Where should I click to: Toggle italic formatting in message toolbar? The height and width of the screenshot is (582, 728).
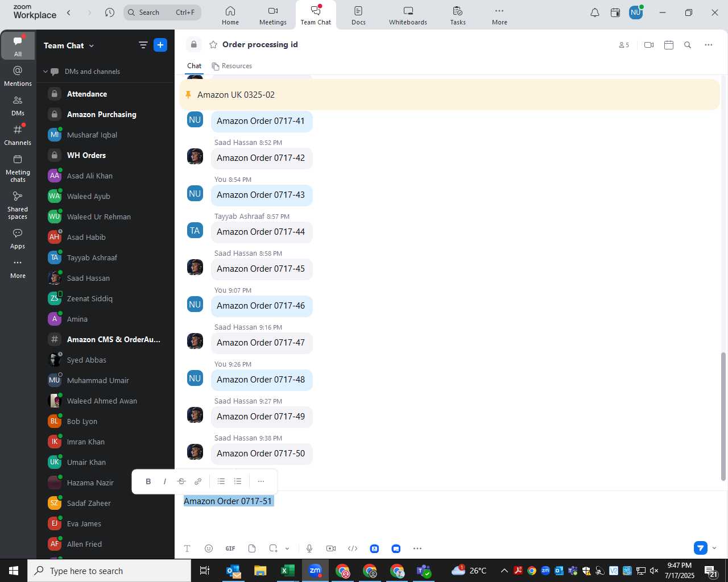coord(165,481)
